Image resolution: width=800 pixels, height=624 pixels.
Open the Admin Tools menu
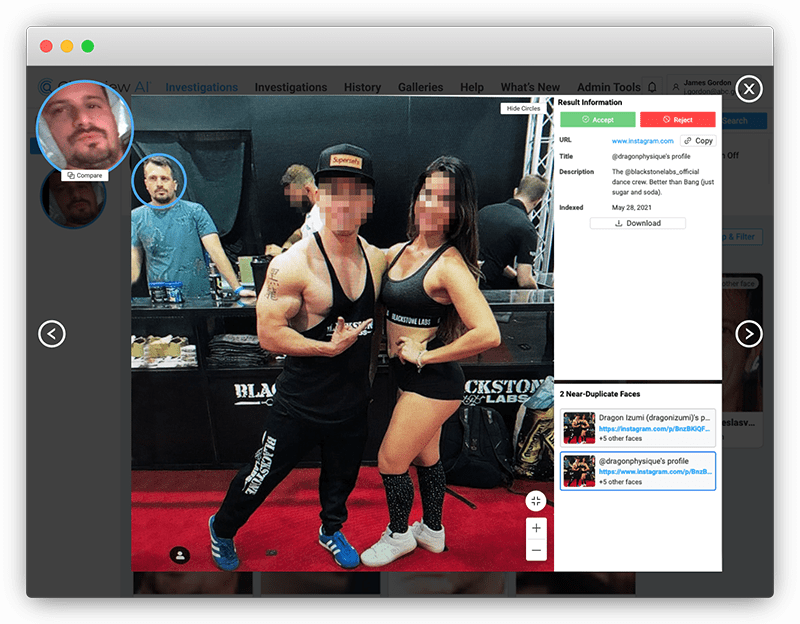tap(609, 87)
